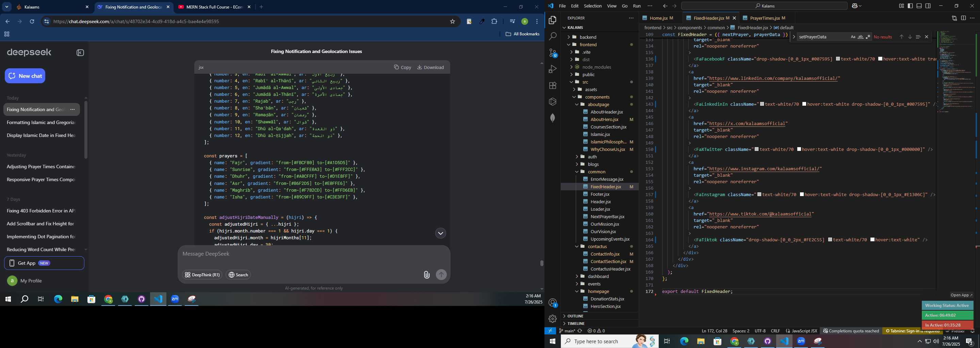This screenshot has width=980, height=348.
Task: Click the Get App button
Action: click(x=44, y=263)
